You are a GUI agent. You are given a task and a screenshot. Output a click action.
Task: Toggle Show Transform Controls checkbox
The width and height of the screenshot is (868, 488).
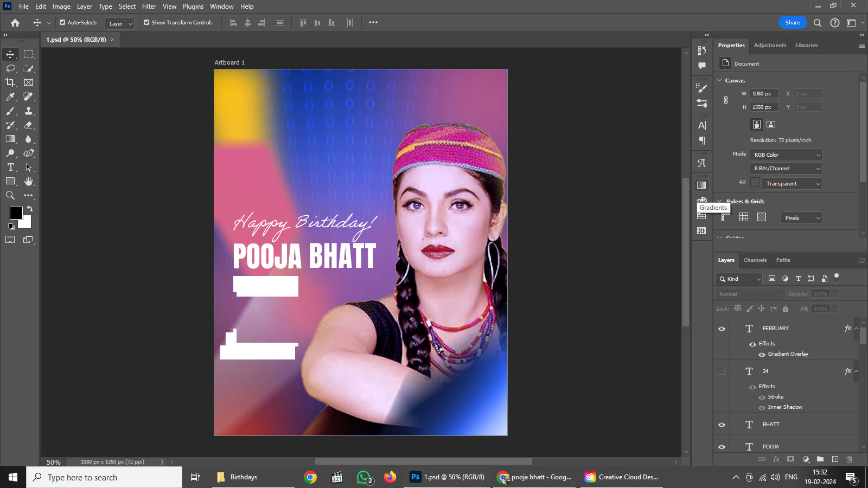tap(146, 23)
